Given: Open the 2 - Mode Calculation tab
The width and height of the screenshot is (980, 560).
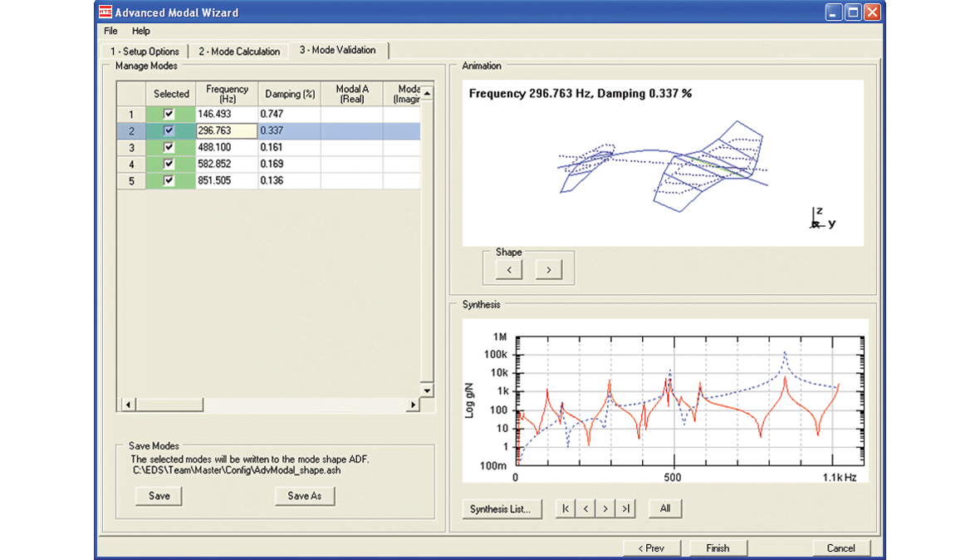Looking at the screenshot, I should tap(239, 51).
